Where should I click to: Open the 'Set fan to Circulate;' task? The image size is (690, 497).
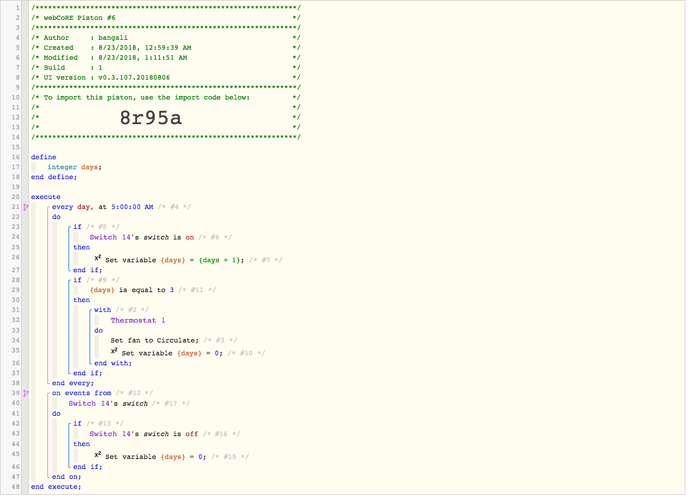pos(154,340)
